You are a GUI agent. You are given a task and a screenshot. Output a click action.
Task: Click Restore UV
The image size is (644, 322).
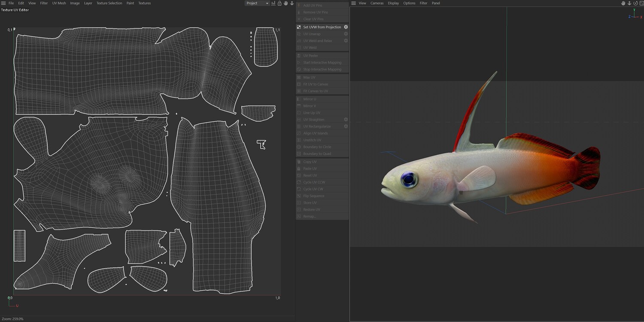(322, 209)
